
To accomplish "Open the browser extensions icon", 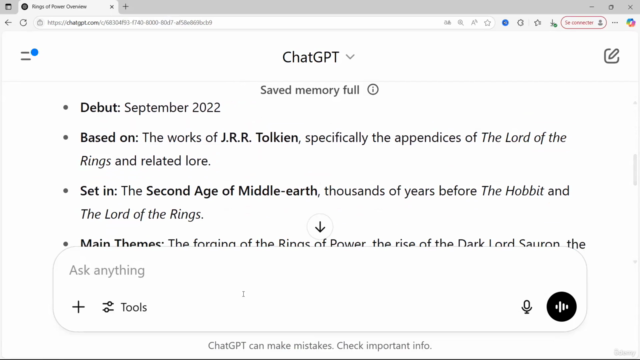I will tap(520, 22).
